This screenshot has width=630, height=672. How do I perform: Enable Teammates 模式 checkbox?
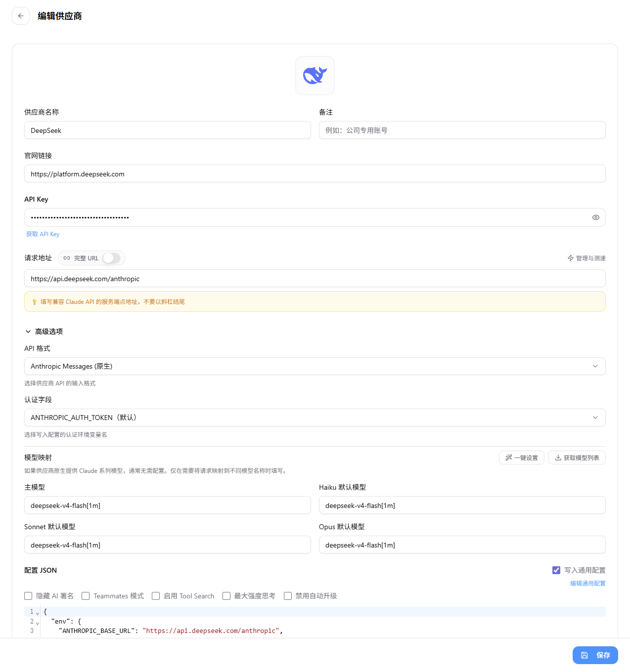(86, 596)
